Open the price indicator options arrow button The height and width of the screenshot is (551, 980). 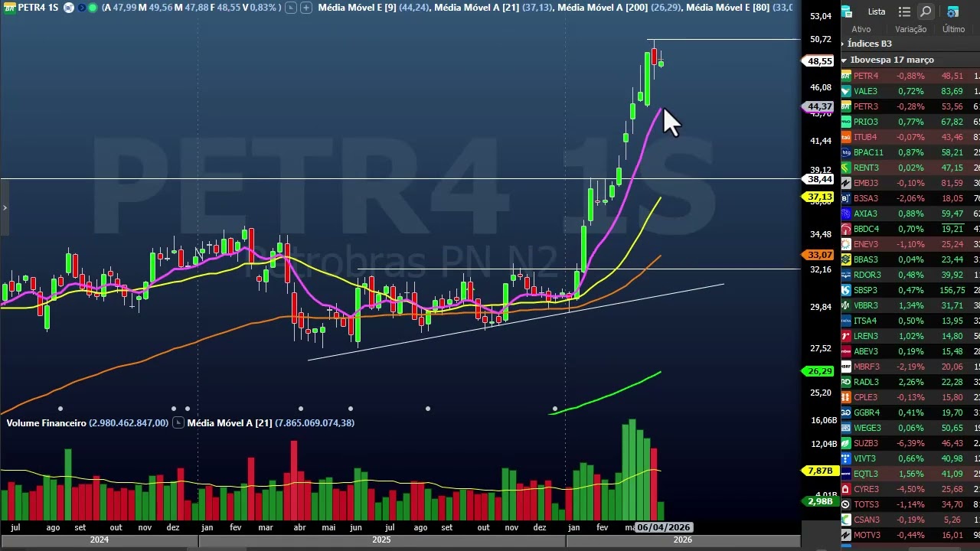(x=290, y=8)
